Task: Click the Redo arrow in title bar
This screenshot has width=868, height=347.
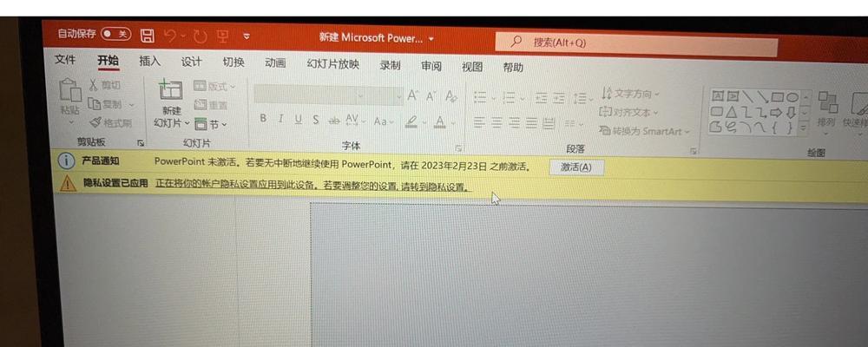Action: pos(200,37)
